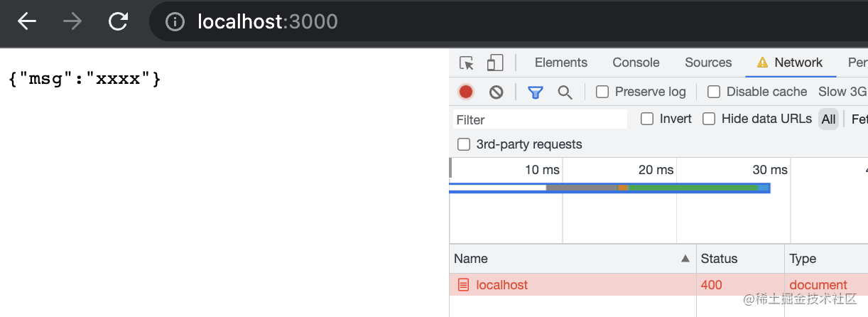The width and height of the screenshot is (868, 317).
Task: Click the Filter text input field
Action: click(x=540, y=119)
